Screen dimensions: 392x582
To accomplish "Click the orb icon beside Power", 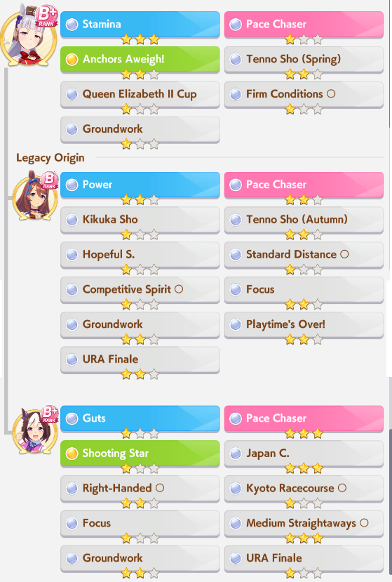I will coord(72,185).
